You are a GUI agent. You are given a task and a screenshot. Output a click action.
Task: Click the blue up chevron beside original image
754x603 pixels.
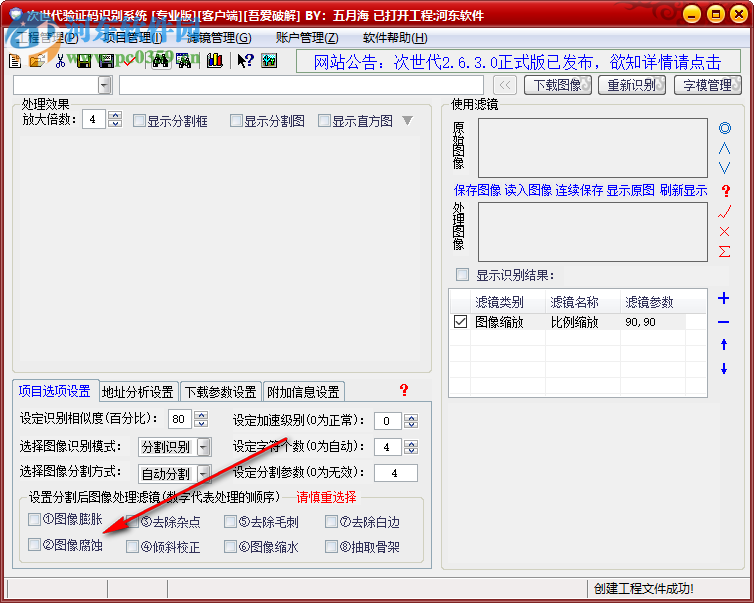tap(725, 149)
